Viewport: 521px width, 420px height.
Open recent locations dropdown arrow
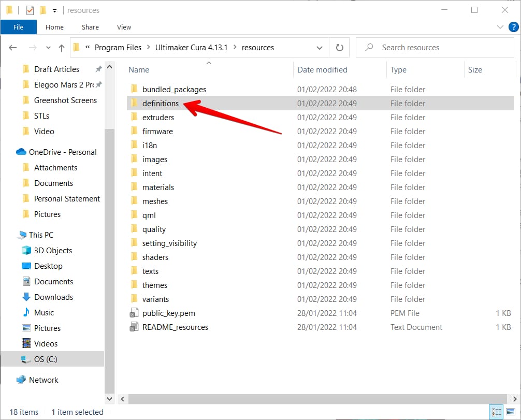pos(48,48)
